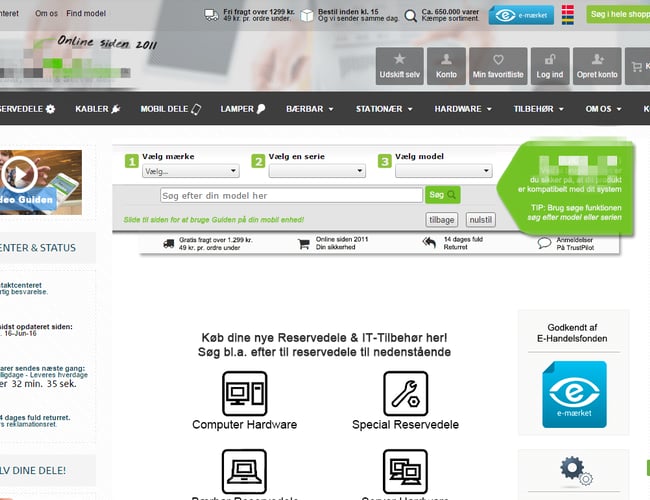Click the Computer Hardware icon
This screenshot has height=500, width=650.
(245, 393)
